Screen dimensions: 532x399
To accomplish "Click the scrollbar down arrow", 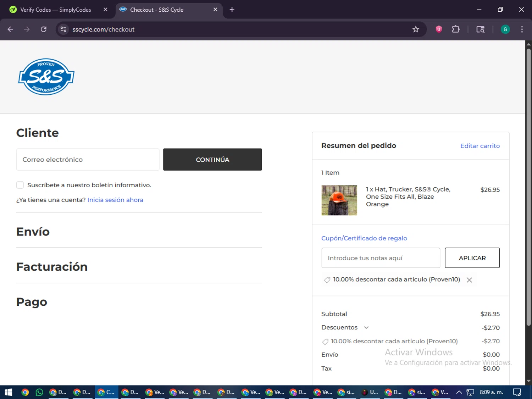I will [528, 381].
